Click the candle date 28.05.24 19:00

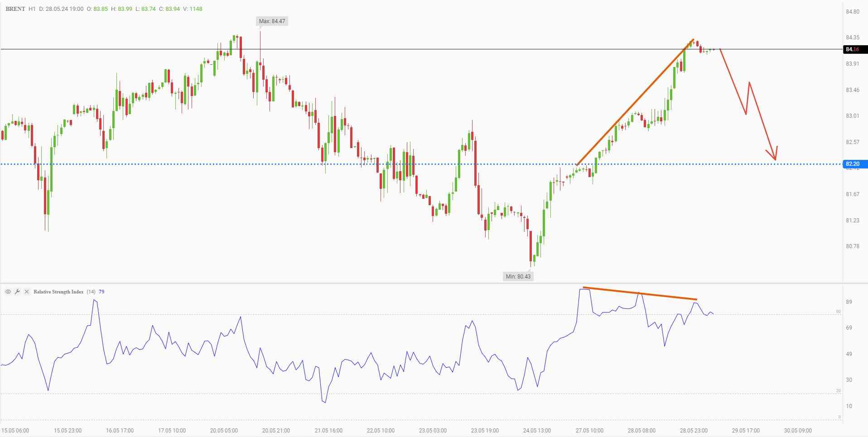coord(65,9)
